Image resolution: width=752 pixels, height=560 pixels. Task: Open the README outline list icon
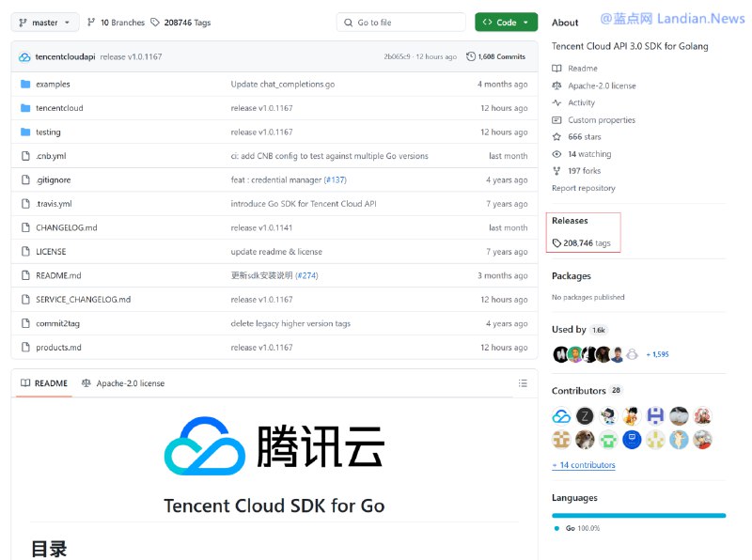click(x=524, y=383)
